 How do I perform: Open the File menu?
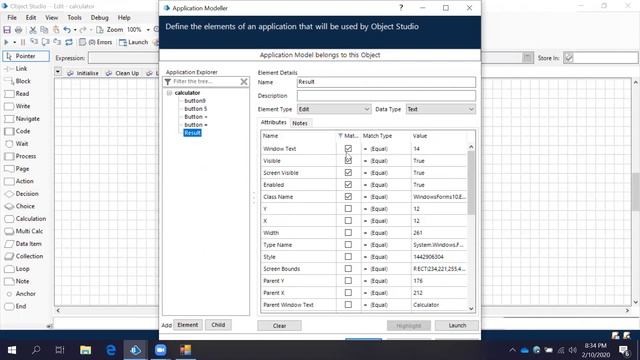tap(12, 18)
